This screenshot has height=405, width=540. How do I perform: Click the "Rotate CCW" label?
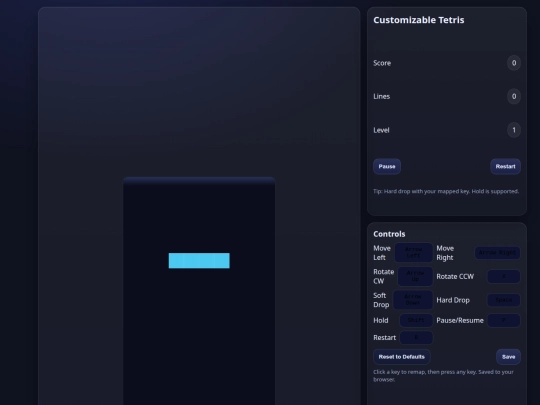[x=455, y=277]
